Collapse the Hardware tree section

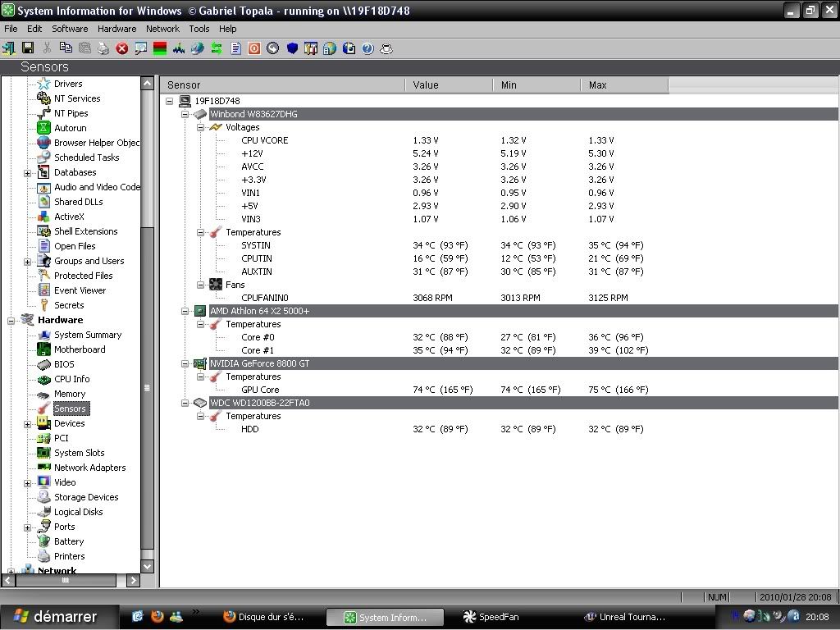tap(11, 321)
